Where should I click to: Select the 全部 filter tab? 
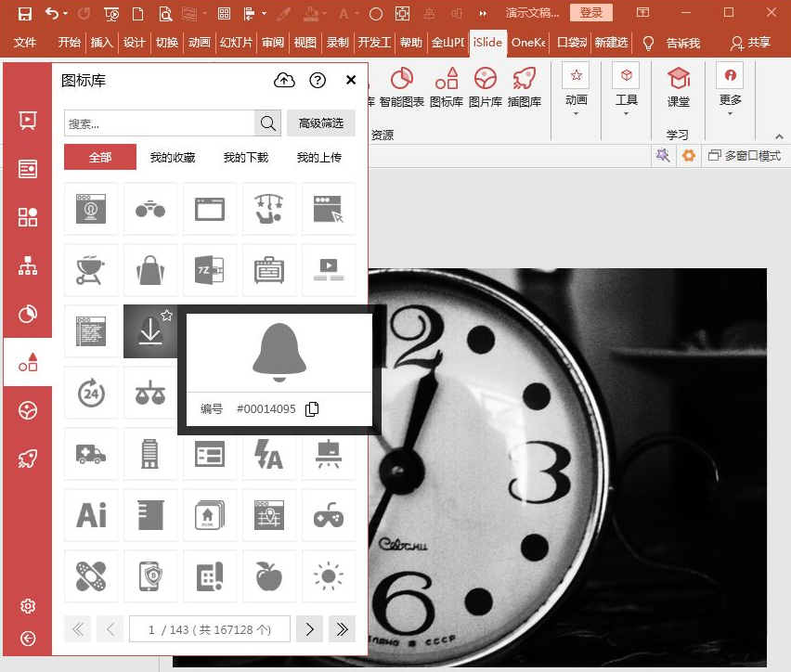100,158
